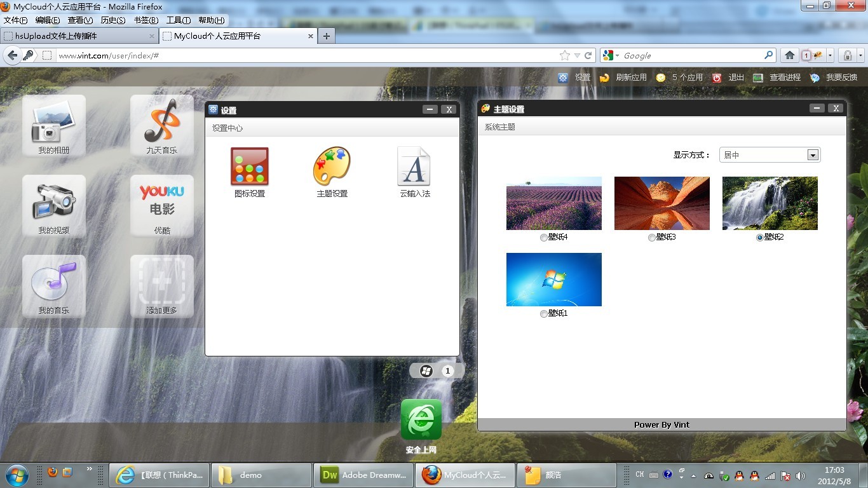Click the search magnifier in Google box

[x=769, y=55]
